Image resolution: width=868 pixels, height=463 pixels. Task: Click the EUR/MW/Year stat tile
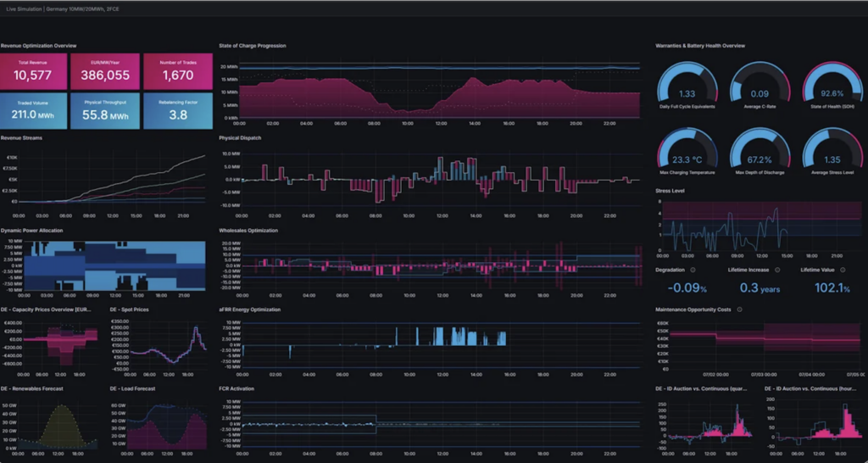click(105, 71)
